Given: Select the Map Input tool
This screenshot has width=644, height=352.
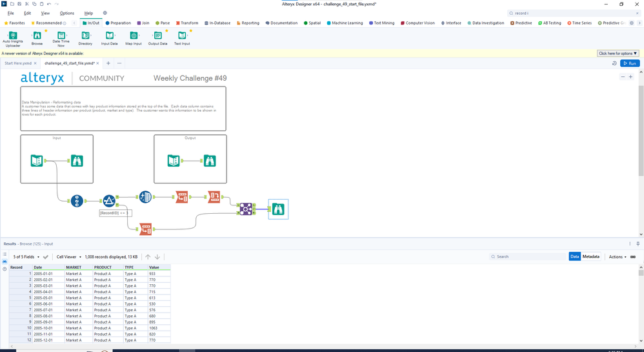Looking at the screenshot, I should click(x=134, y=38).
